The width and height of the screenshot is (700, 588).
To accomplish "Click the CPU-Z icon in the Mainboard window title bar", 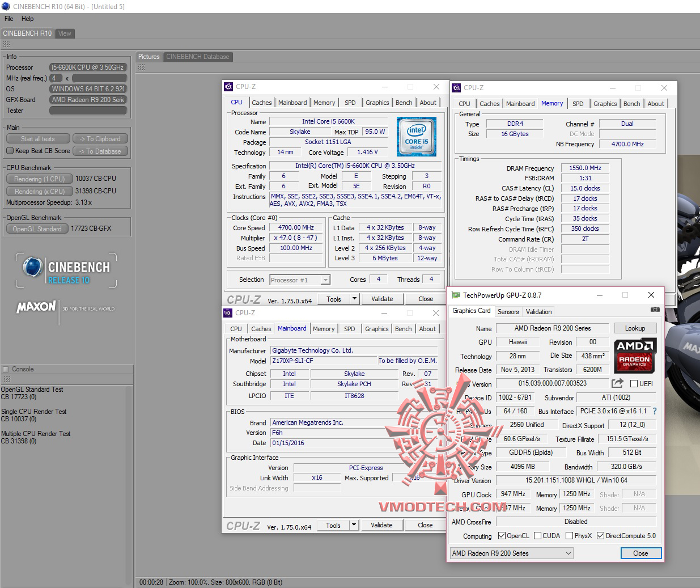I will (x=228, y=313).
